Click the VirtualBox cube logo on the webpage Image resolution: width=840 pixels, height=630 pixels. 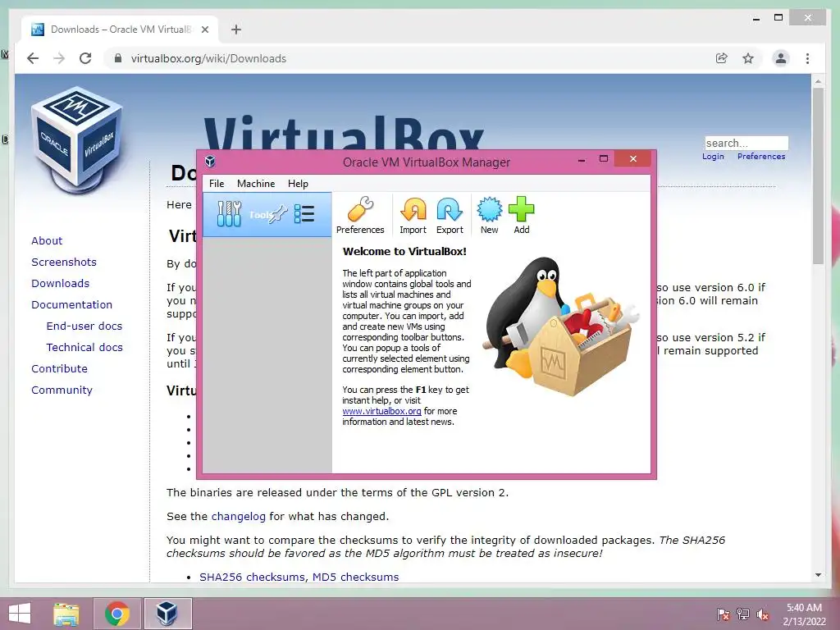pos(76,140)
